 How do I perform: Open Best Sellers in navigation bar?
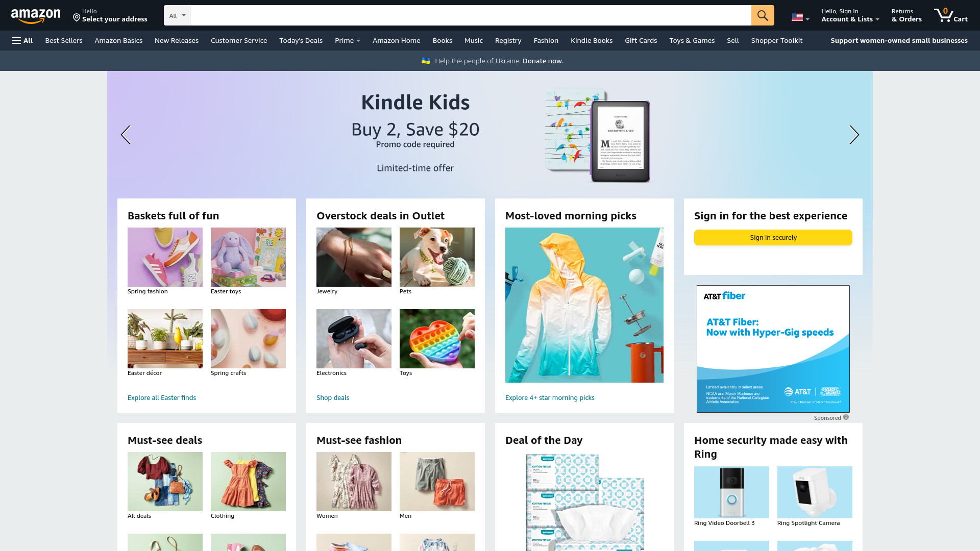pos(64,40)
